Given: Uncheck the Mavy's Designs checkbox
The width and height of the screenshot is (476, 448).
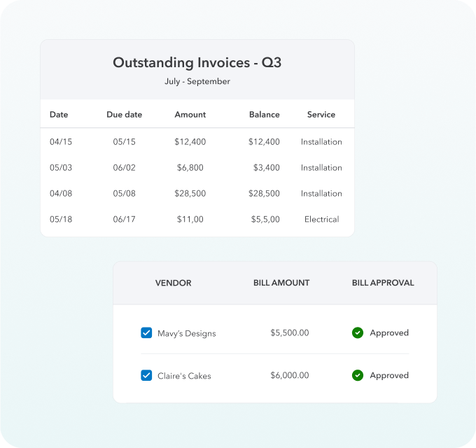Looking at the screenshot, I should pos(146,332).
